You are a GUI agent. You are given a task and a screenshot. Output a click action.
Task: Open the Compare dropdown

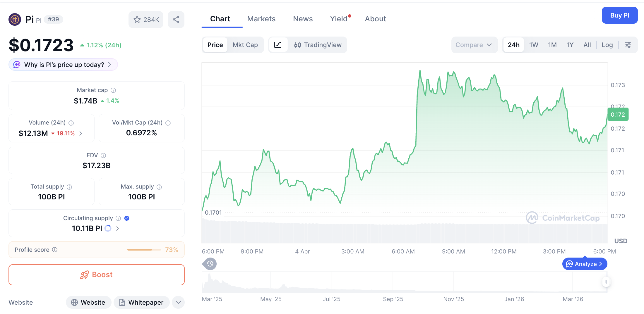tap(474, 45)
